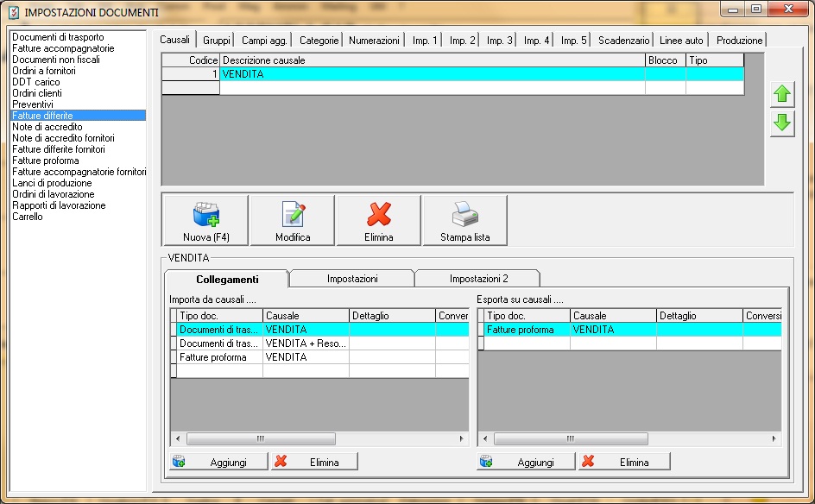This screenshot has width=815, height=504.
Task: Select the Imp. 5 tab
Action: pos(573,40)
